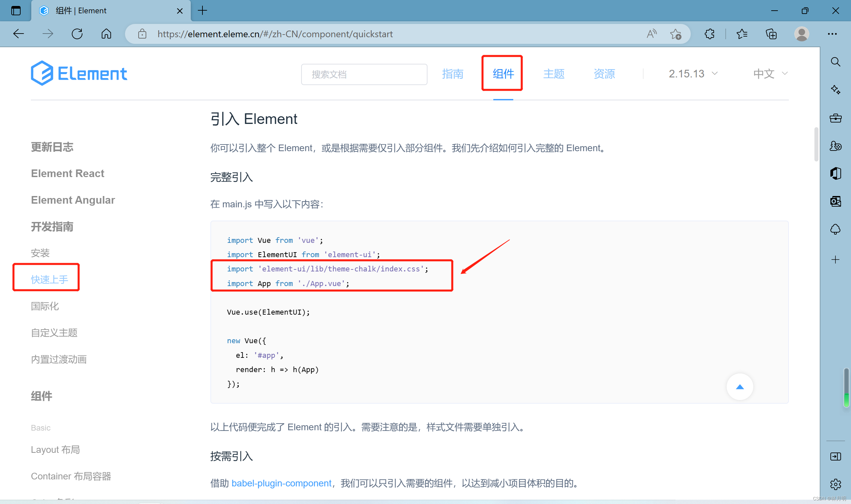Click the browser Back arrow
The width and height of the screenshot is (851, 504).
point(18,34)
